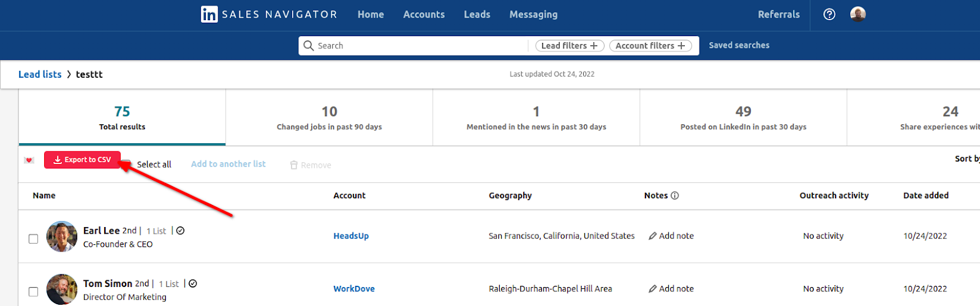This screenshot has width=980, height=306.
Task: Select the 75 Total results tab
Action: pos(123,118)
